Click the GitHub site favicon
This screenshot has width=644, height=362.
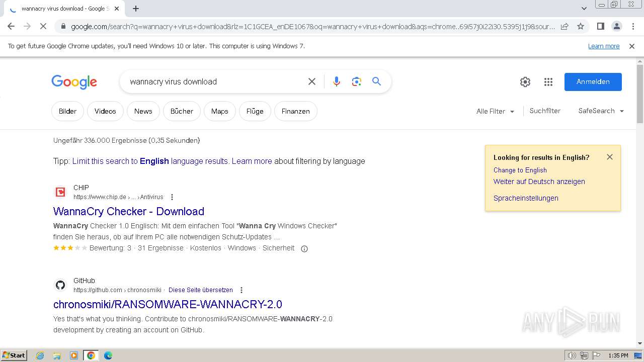coord(60,285)
